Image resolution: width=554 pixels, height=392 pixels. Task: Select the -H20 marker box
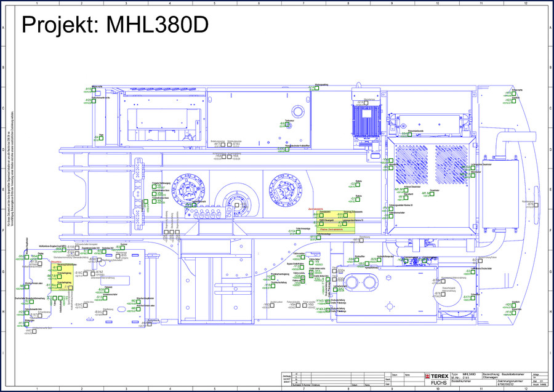(514, 305)
